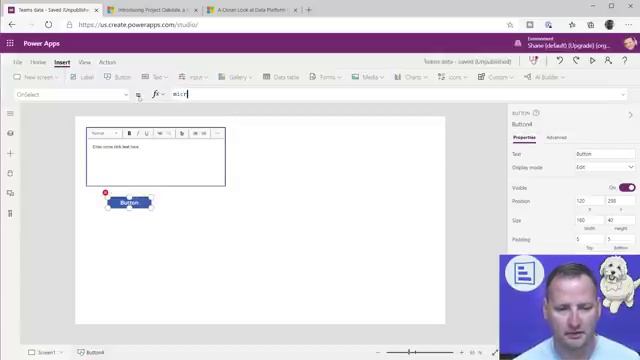Screen dimensions: 640x360
Task: Expand the OnSelect property dropdown
Action: 125,95
